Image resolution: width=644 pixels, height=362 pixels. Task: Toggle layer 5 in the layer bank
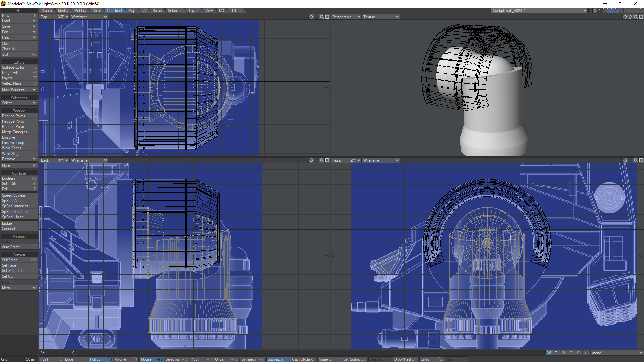pyautogui.click(x=621, y=11)
